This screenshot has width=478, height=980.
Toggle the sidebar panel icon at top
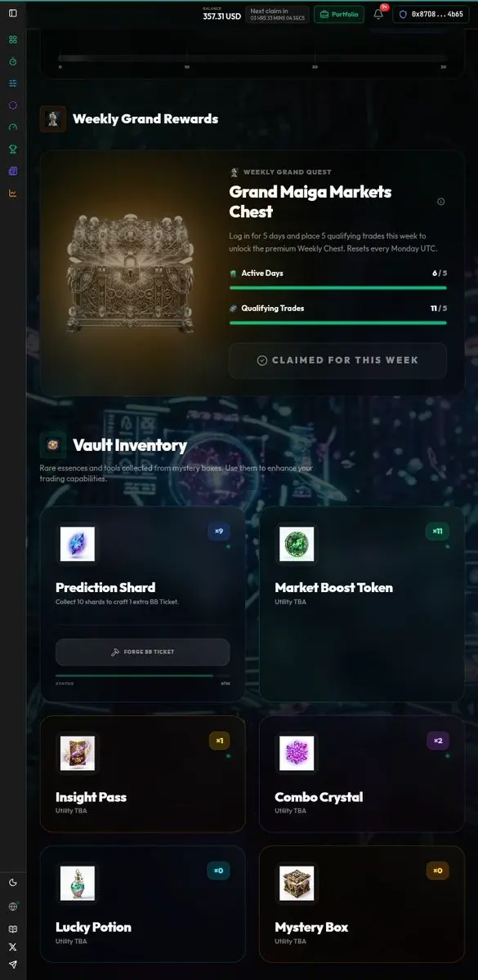12,13
